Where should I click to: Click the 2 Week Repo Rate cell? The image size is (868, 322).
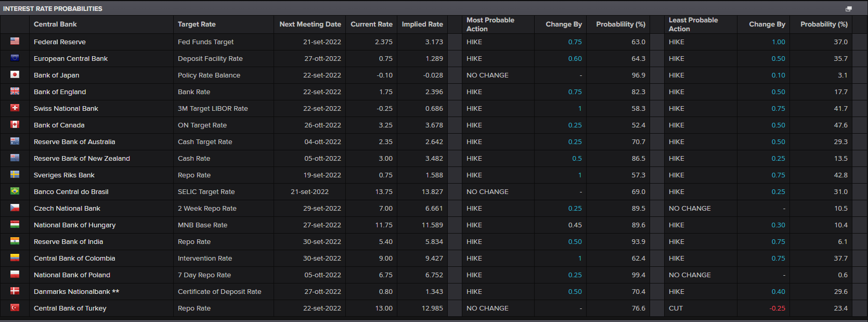pyautogui.click(x=207, y=209)
